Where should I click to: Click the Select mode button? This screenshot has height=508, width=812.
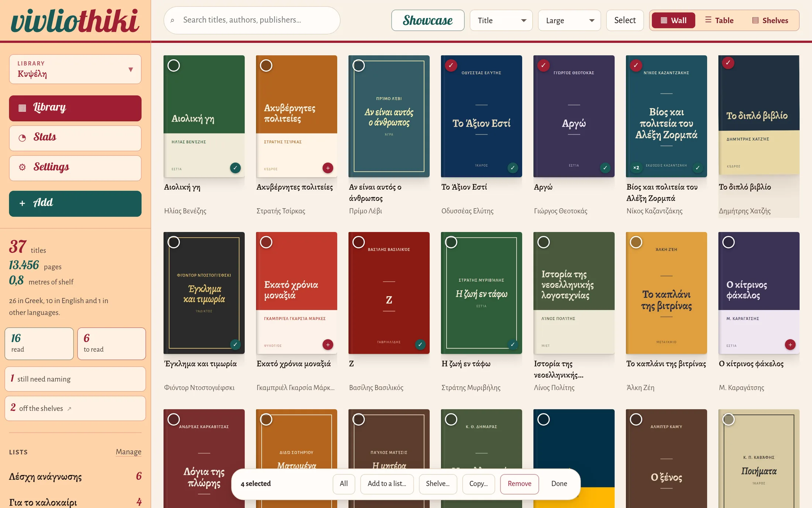pos(625,20)
